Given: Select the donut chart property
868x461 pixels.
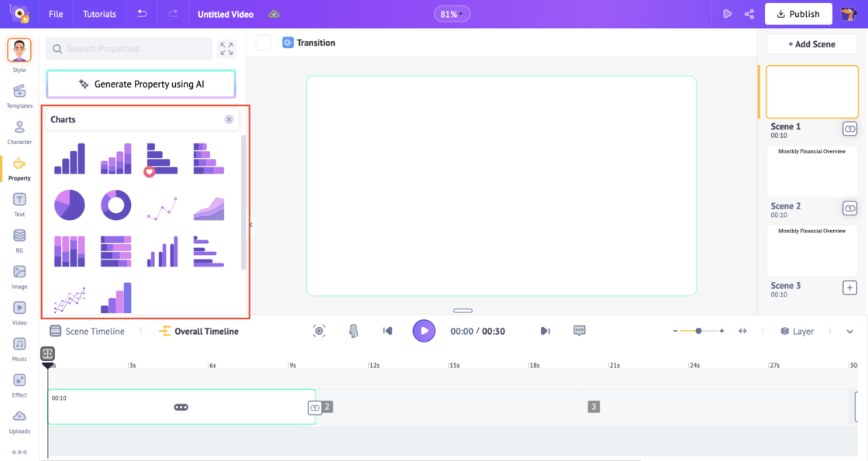Looking at the screenshot, I should (115, 205).
